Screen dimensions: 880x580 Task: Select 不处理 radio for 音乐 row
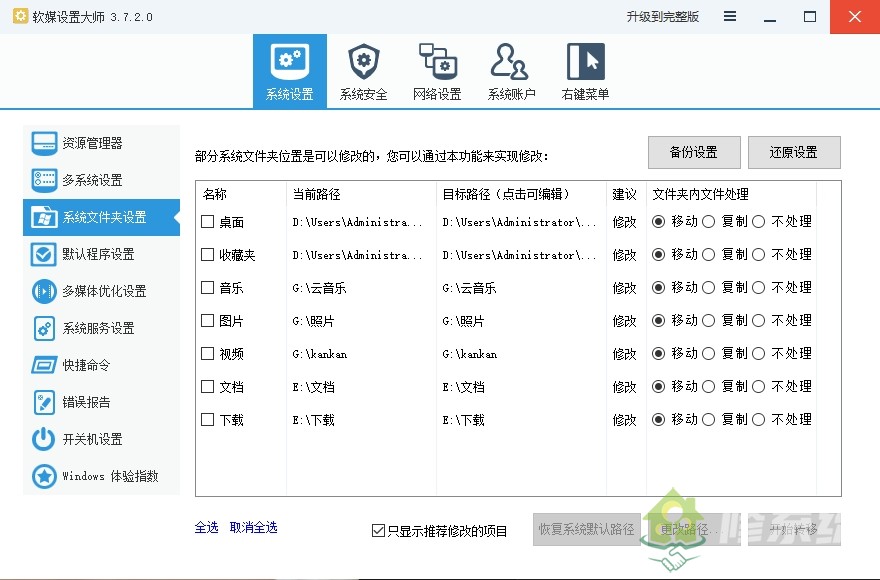click(x=758, y=288)
